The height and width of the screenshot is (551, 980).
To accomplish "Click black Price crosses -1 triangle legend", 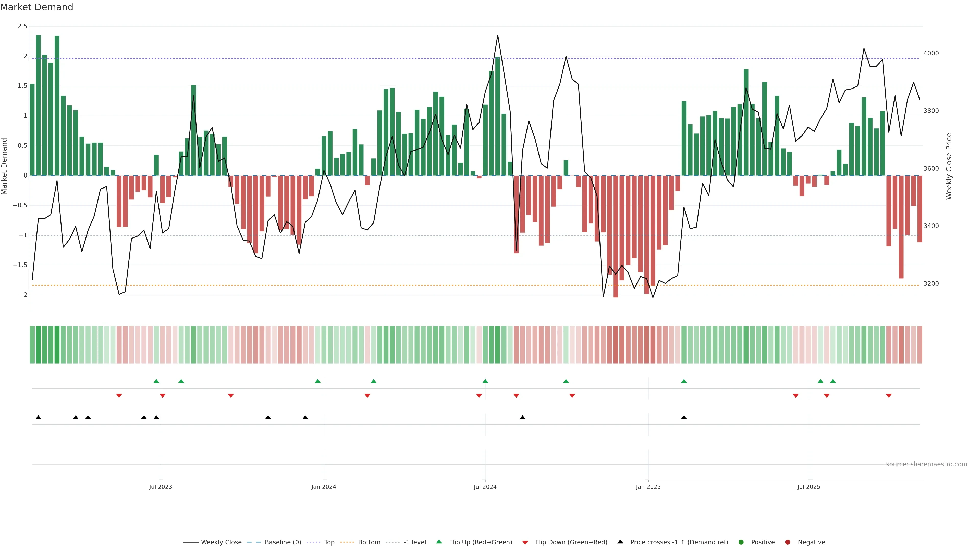I will [x=620, y=542].
